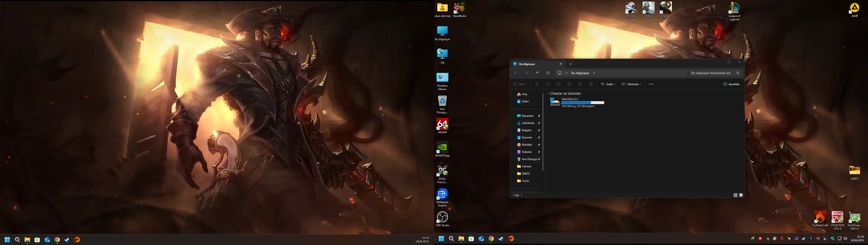Viewport: 868px width, 245px height.
Task: Toggle the "Ayrıntılar" details pane
Action: pyautogui.click(x=731, y=84)
